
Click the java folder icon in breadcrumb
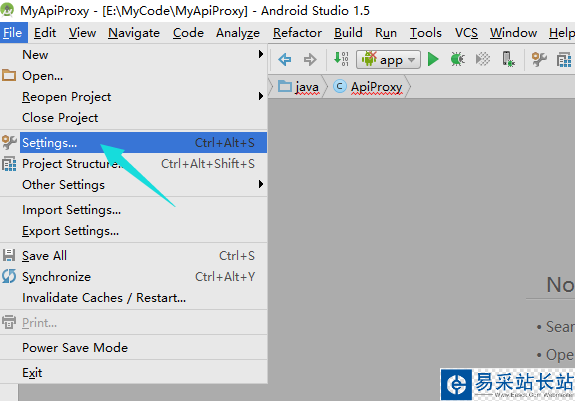coord(285,86)
